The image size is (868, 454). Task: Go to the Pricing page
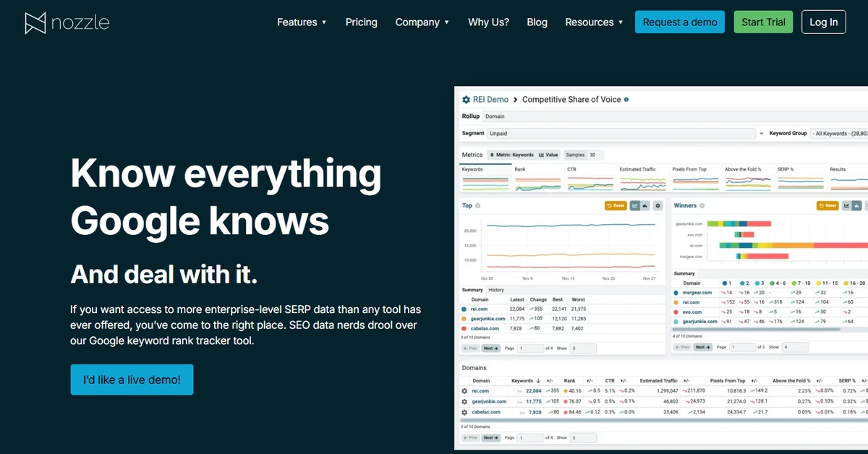pyautogui.click(x=361, y=22)
